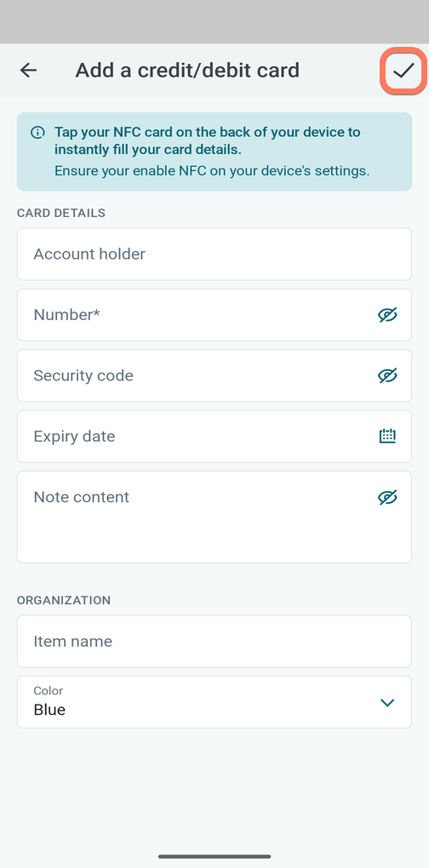Open the expiry date calendar icon
The height and width of the screenshot is (868, 429).
tap(387, 437)
